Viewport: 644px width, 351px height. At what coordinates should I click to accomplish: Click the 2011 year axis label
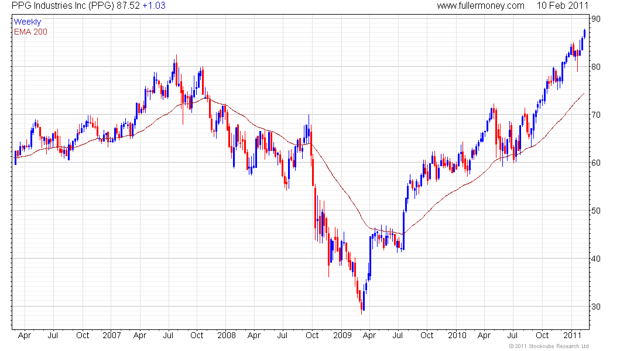(x=572, y=335)
